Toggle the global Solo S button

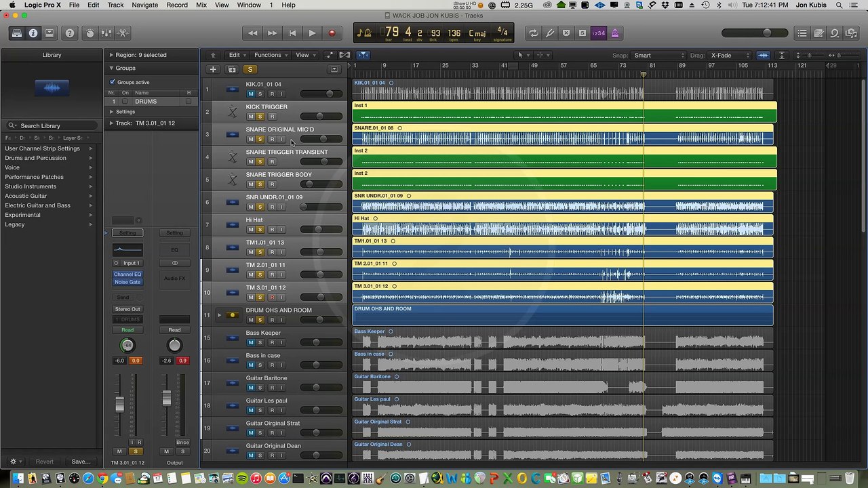point(250,69)
